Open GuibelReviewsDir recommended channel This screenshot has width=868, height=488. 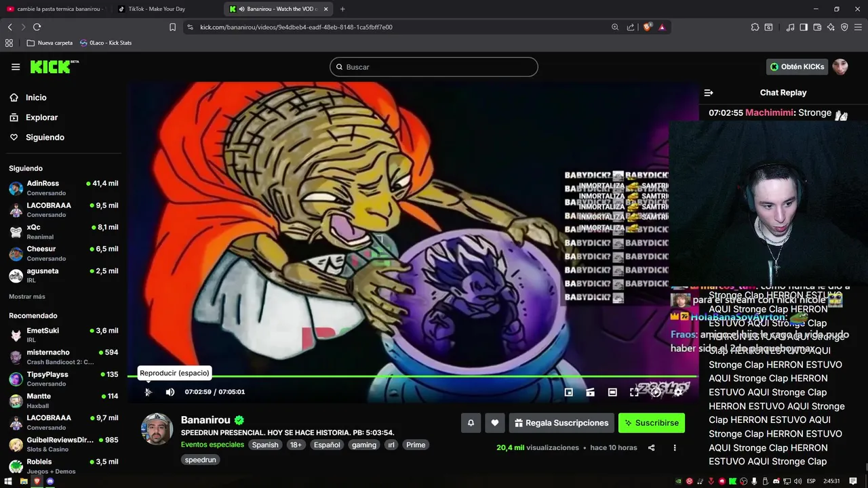pyautogui.click(x=63, y=444)
